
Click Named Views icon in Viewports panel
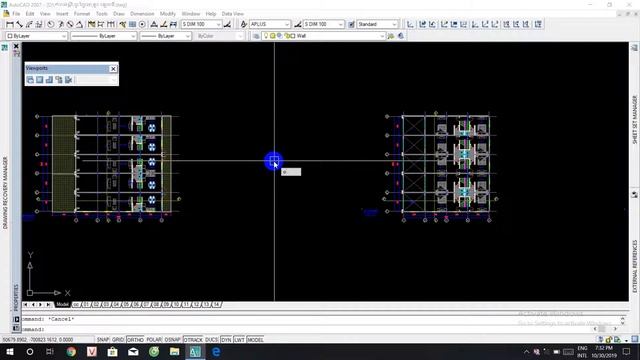pos(30,80)
